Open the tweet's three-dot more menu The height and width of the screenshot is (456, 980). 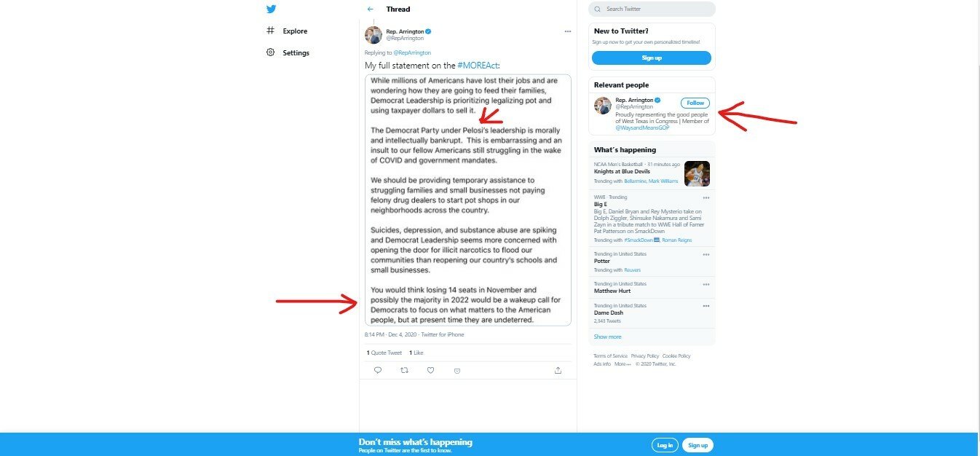tap(567, 31)
